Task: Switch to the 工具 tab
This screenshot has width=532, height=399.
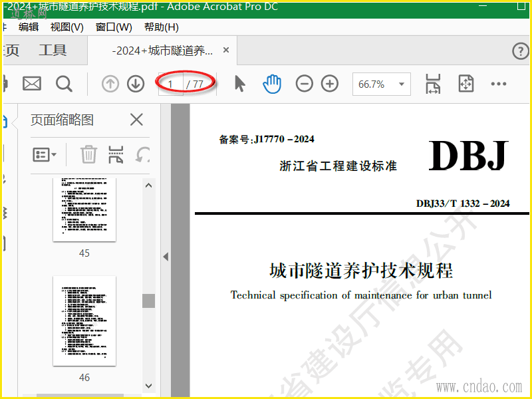Action: point(53,51)
